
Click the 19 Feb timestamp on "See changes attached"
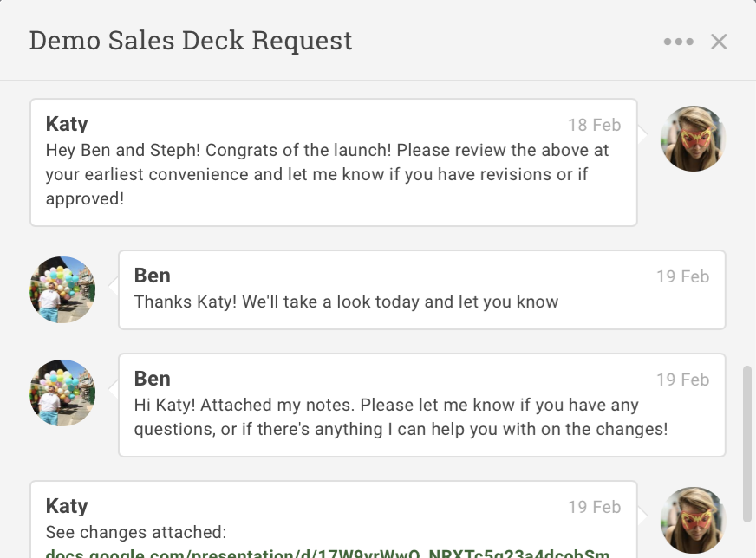pos(594,507)
